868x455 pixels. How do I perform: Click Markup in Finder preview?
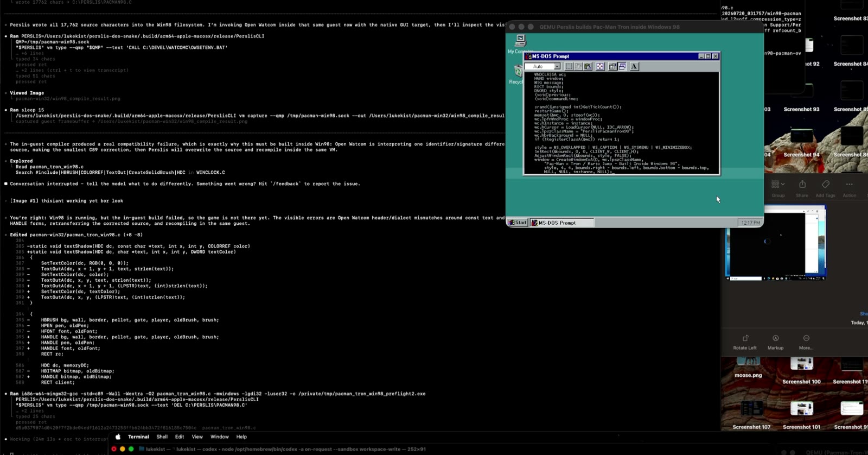(x=775, y=342)
